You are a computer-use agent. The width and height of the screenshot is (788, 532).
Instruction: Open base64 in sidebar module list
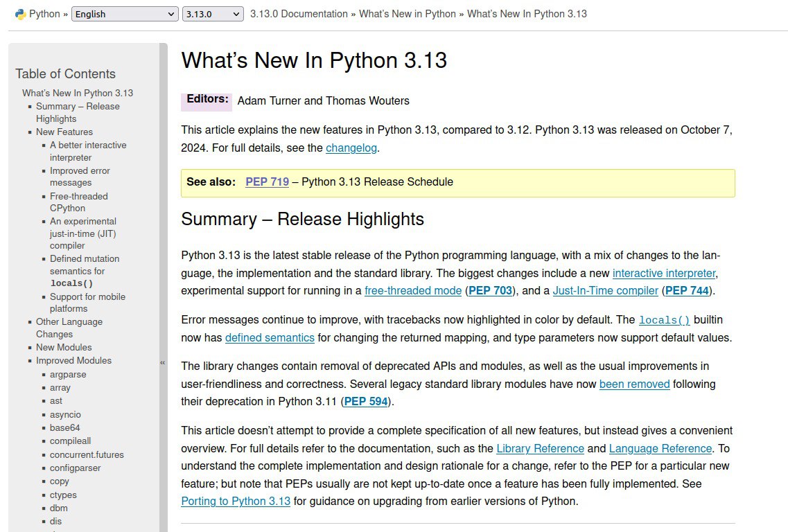pos(65,428)
